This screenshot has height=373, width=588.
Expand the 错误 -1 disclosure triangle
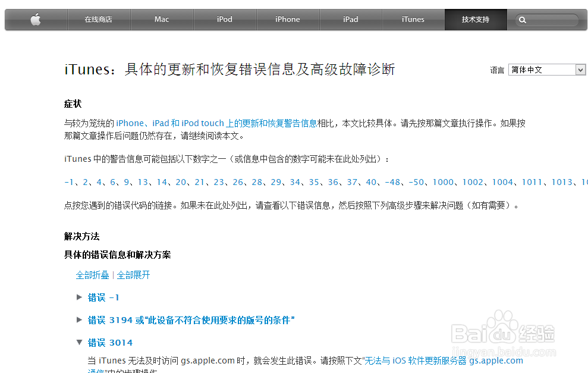79,297
